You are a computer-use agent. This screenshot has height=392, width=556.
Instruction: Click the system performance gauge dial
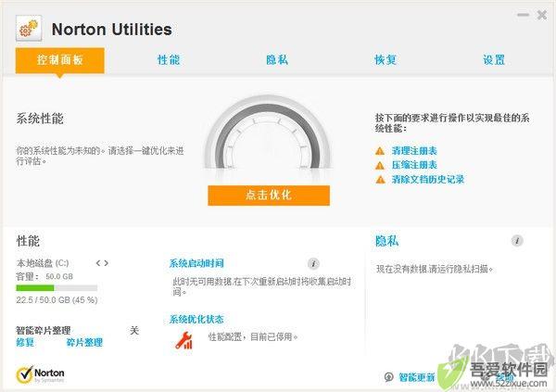tap(269, 133)
